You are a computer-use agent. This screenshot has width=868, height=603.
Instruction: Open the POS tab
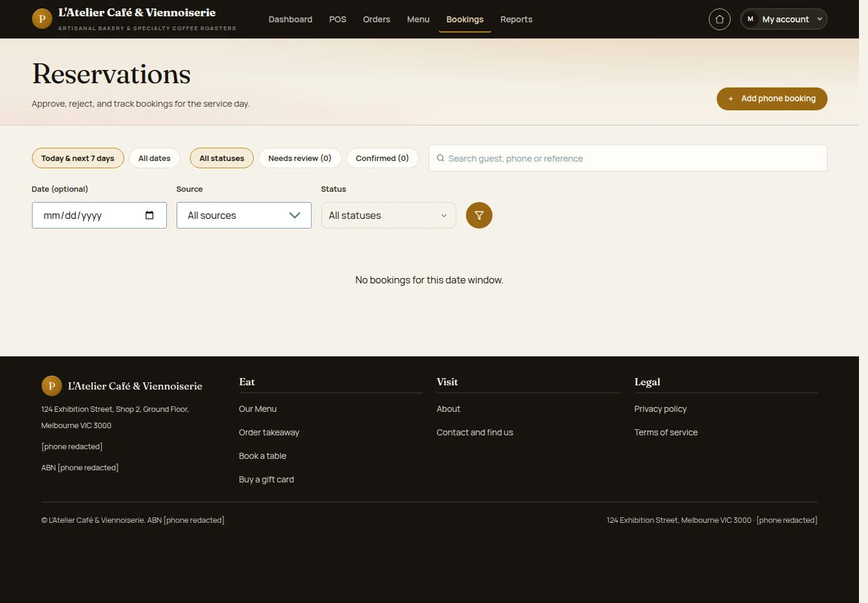(338, 19)
